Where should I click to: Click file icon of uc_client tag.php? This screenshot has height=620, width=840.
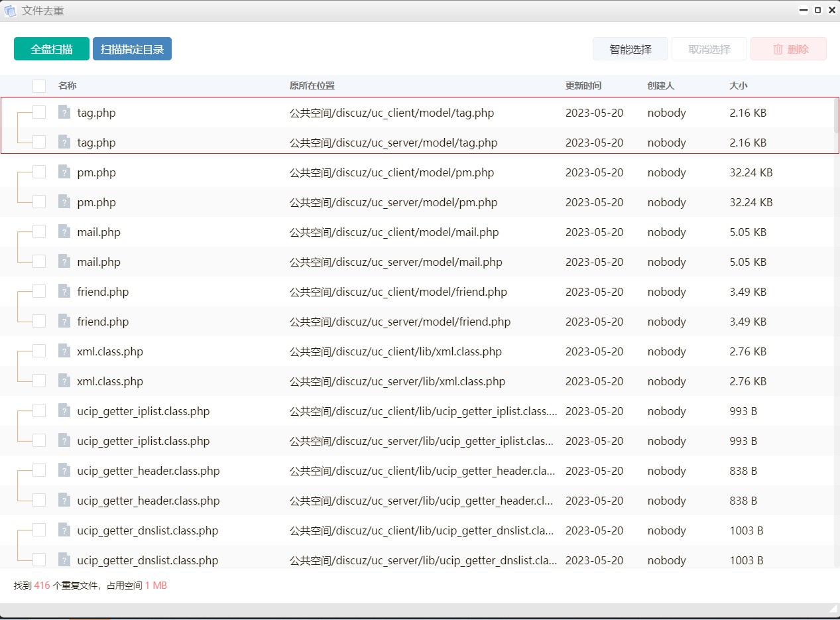click(x=64, y=112)
